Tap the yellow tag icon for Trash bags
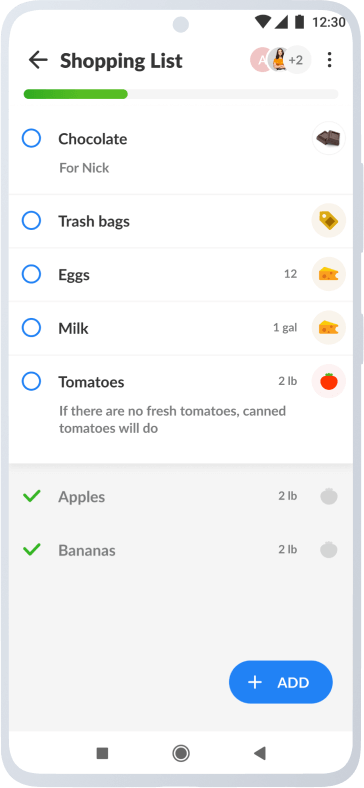 pos(329,220)
